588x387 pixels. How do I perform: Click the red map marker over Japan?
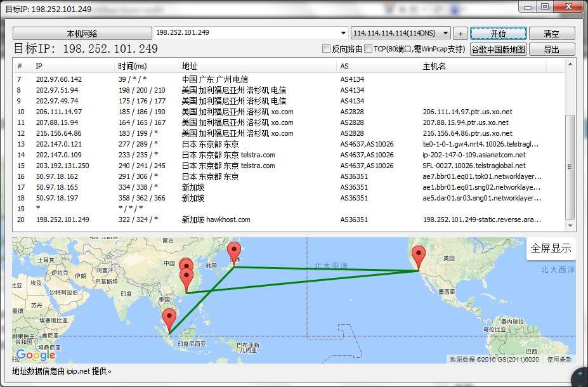pyautogui.click(x=234, y=253)
